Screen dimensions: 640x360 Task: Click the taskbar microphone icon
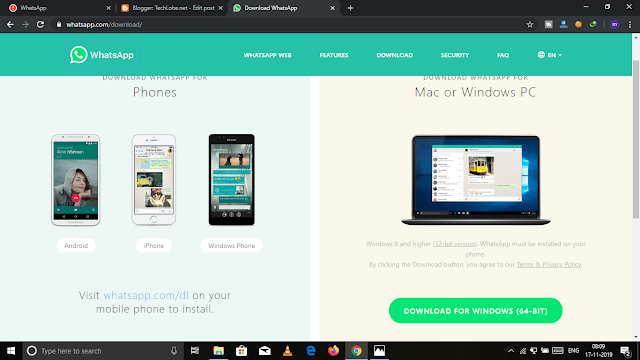(174, 351)
